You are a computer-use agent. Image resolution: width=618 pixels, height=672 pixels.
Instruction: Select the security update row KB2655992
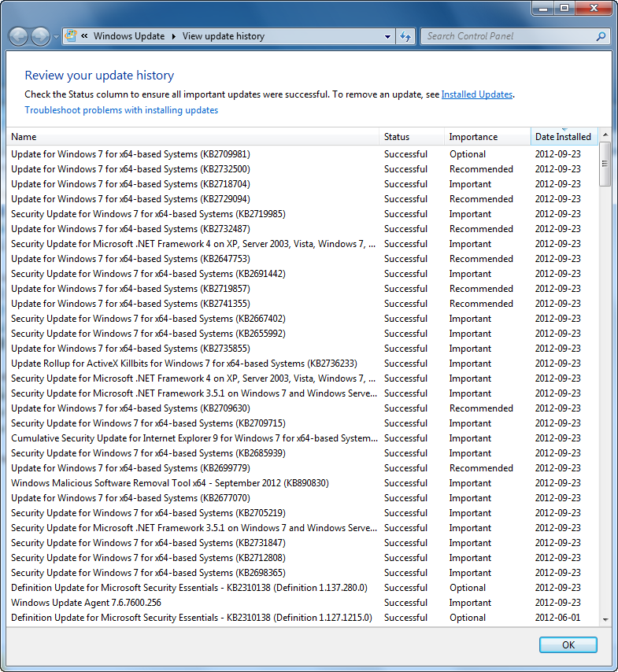point(302,334)
